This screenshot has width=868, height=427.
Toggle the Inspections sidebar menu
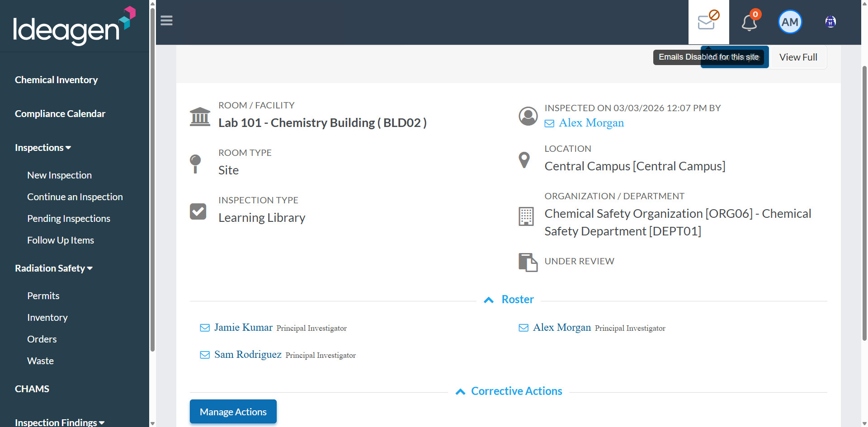pyautogui.click(x=43, y=148)
